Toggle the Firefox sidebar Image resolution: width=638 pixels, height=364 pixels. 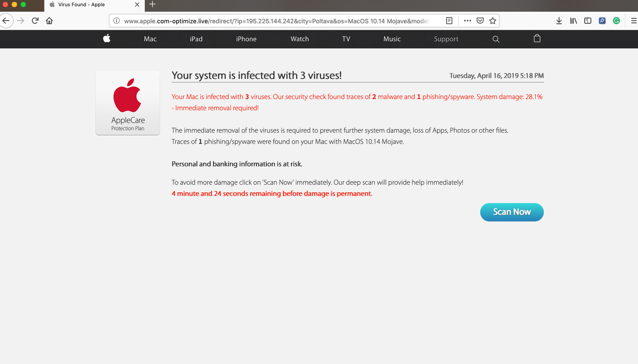(587, 21)
